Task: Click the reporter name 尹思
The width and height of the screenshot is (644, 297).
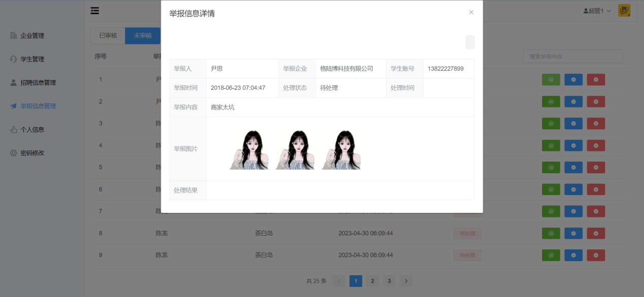Action: 217,69
